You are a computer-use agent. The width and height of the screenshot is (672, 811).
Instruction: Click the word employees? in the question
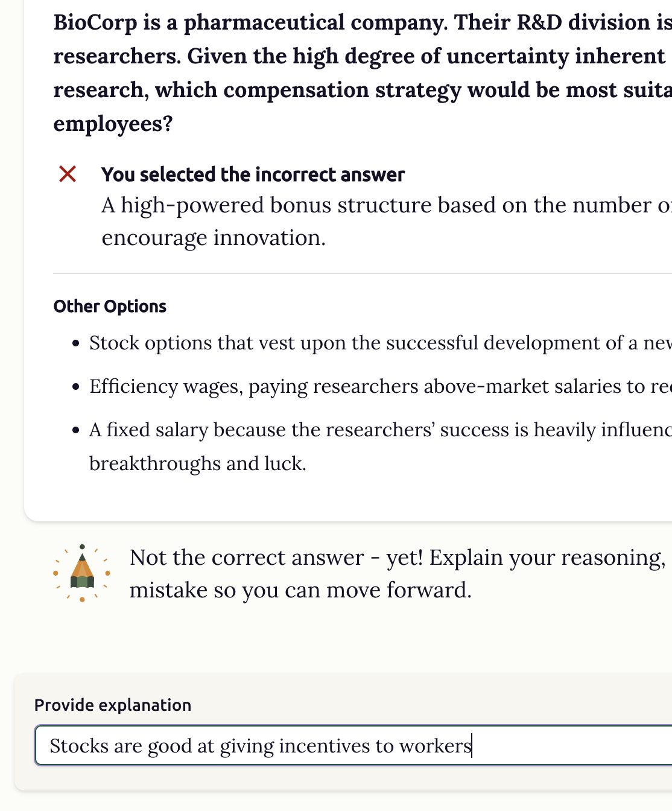click(113, 124)
